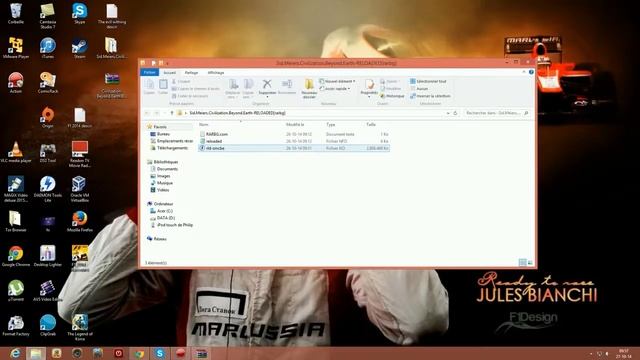Launch iTunes from the desktop
Screen dimensions: 640x360
pyautogui.click(x=48, y=48)
